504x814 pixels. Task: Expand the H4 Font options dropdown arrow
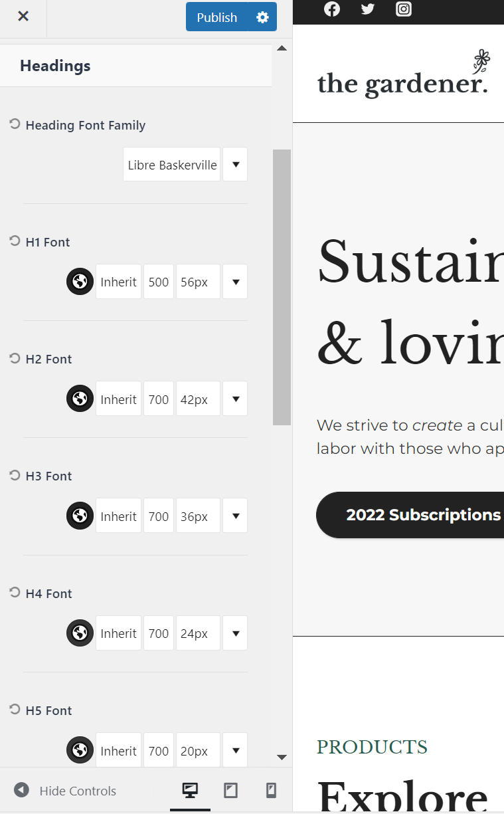point(235,633)
